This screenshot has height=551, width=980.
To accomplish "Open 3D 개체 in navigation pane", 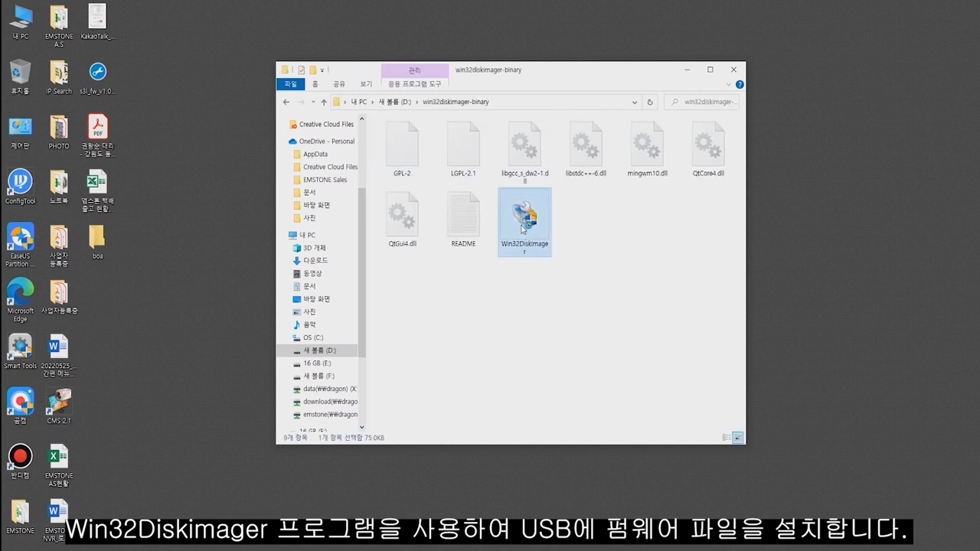I will click(309, 248).
